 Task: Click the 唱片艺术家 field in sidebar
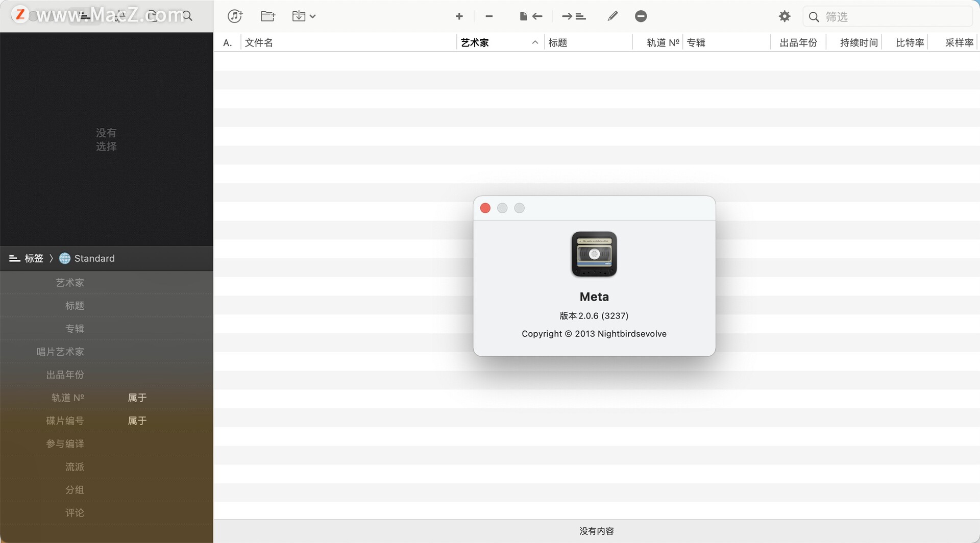pyautogui.click(x=107, y=352)
